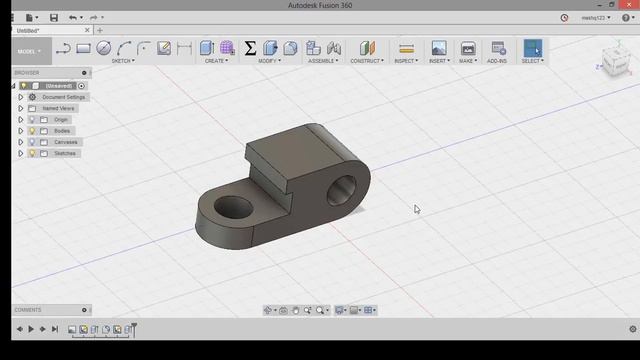Click the ViewCube in the corner
Screen dimensions: 640x360
click(x=616, y=62)
